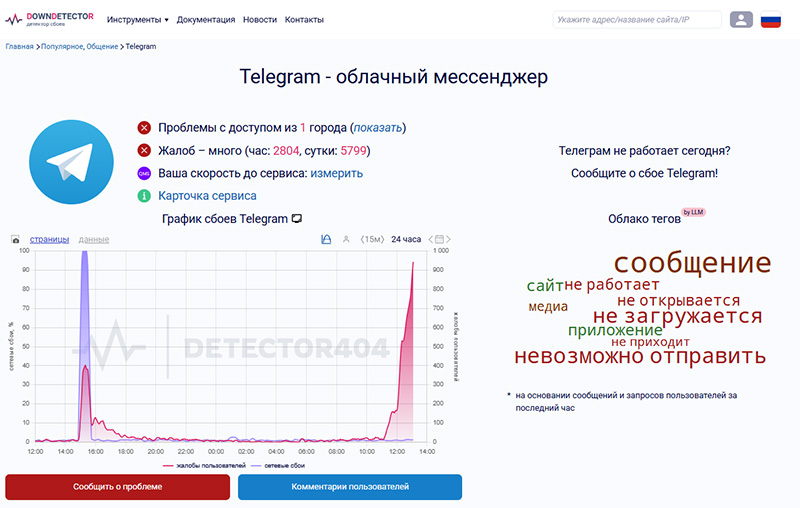
Task: Open the Контакты page
Action: click(304, 20)
